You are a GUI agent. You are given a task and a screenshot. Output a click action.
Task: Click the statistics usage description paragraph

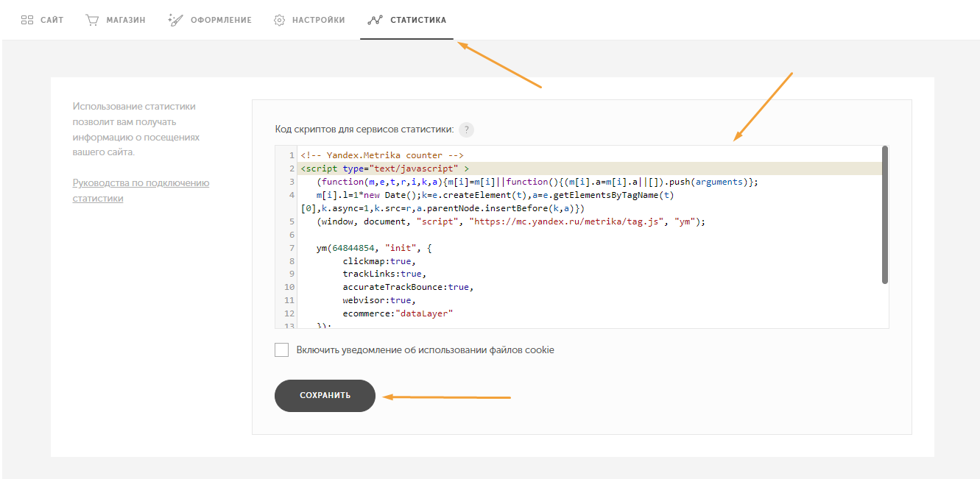coord(136,129)
